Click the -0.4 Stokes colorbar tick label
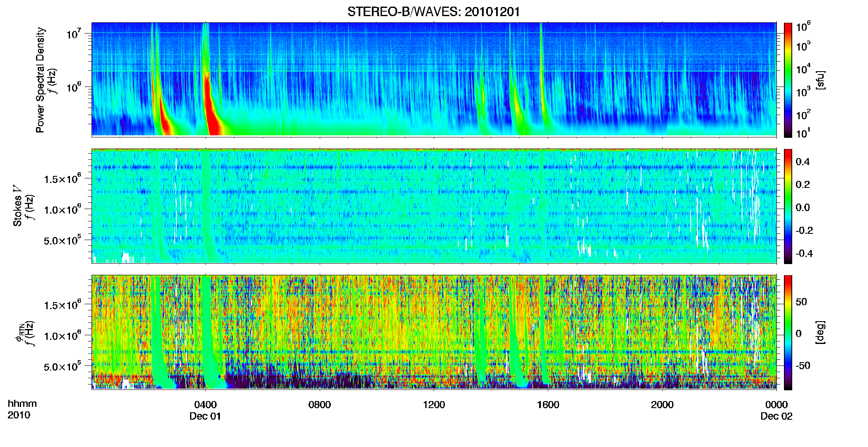The width and height of the screenshot is (868, 447). click(804, 253)
